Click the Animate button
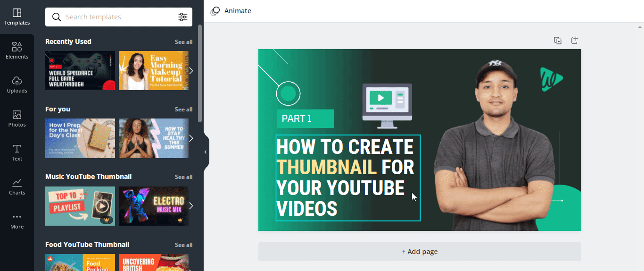 point(231,11)
